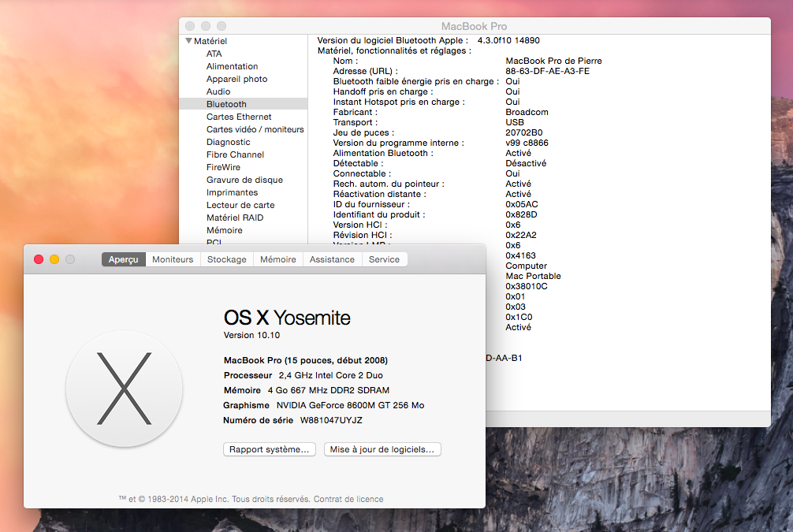The image size is (793, 532).
Task: Click the Bluetooth address 88-63-DF-AE-A3-FE
Action: (548, 71)
